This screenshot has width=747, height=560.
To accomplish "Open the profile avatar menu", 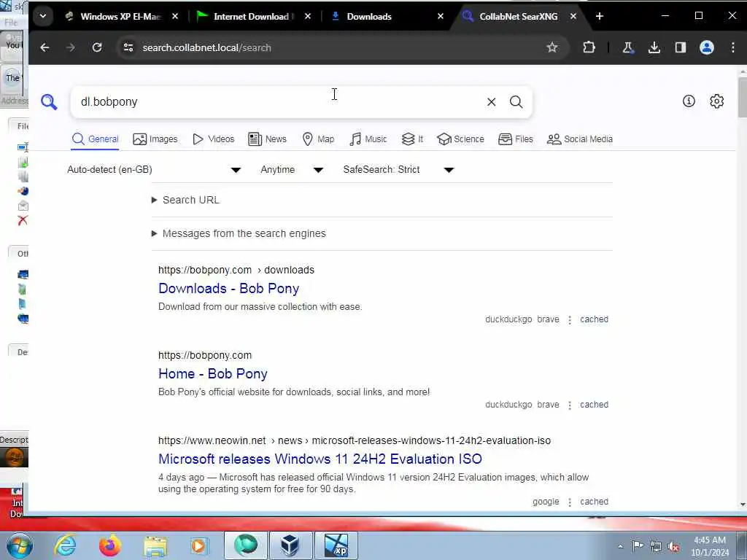I will click(x=706, y=47).
